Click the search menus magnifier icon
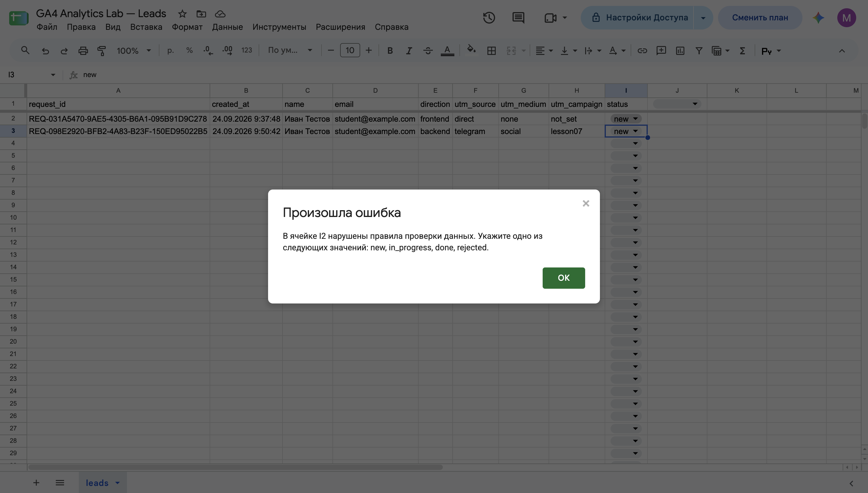 click(25, 50)
